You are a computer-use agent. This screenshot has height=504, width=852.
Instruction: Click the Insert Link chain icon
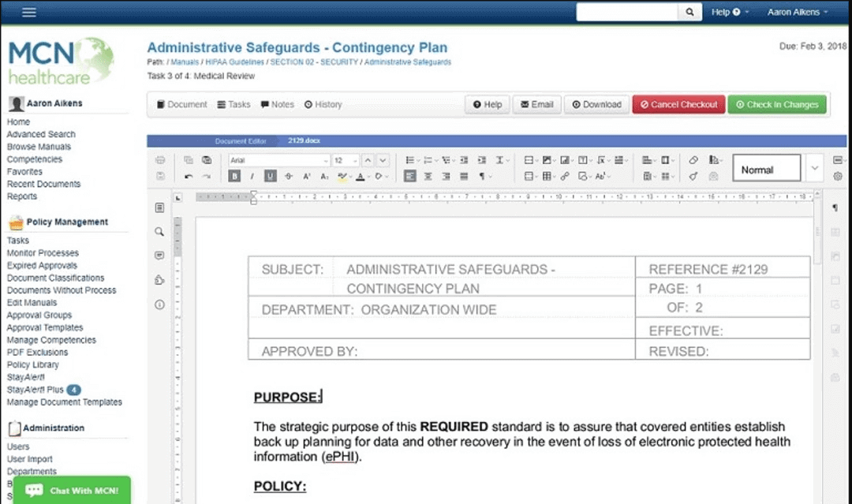[564, 176]
